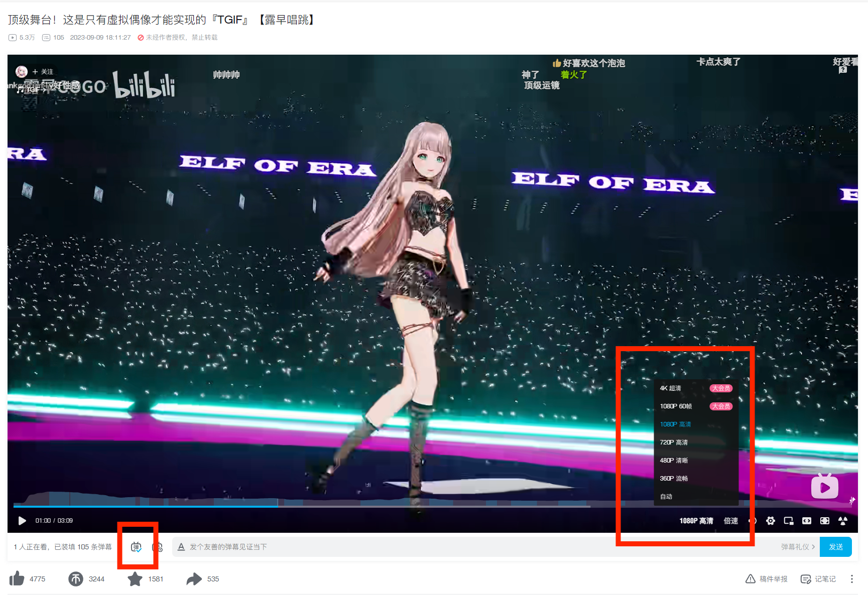The height and width of the screenshot is (599, 868).
Task: Enter fullscreen mode icon
Action: 843,521
